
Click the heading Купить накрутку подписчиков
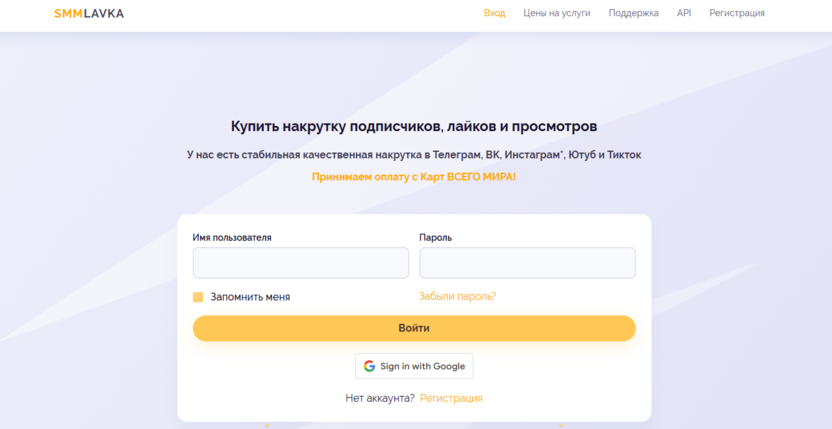tap(414, 127)
